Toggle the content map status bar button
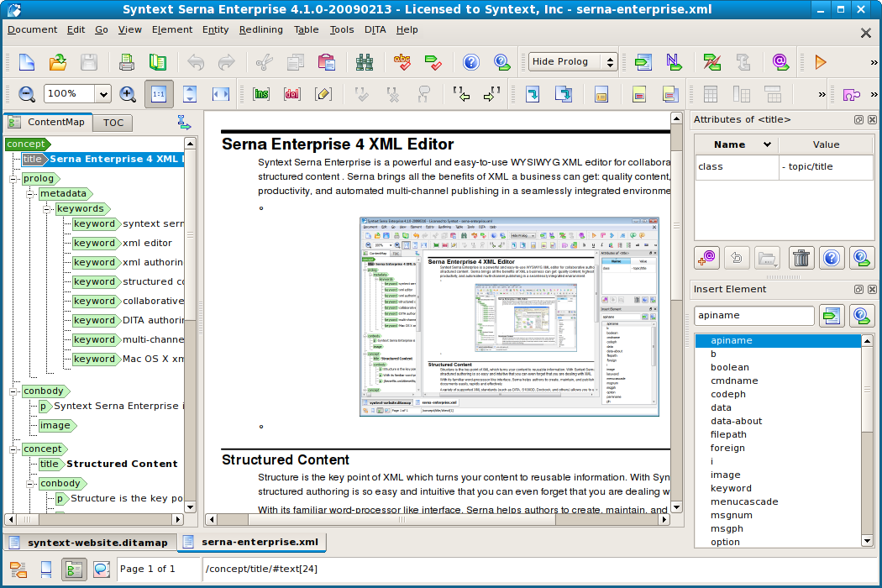This screenshot has width=882, height=588. [x=74, y=570]
